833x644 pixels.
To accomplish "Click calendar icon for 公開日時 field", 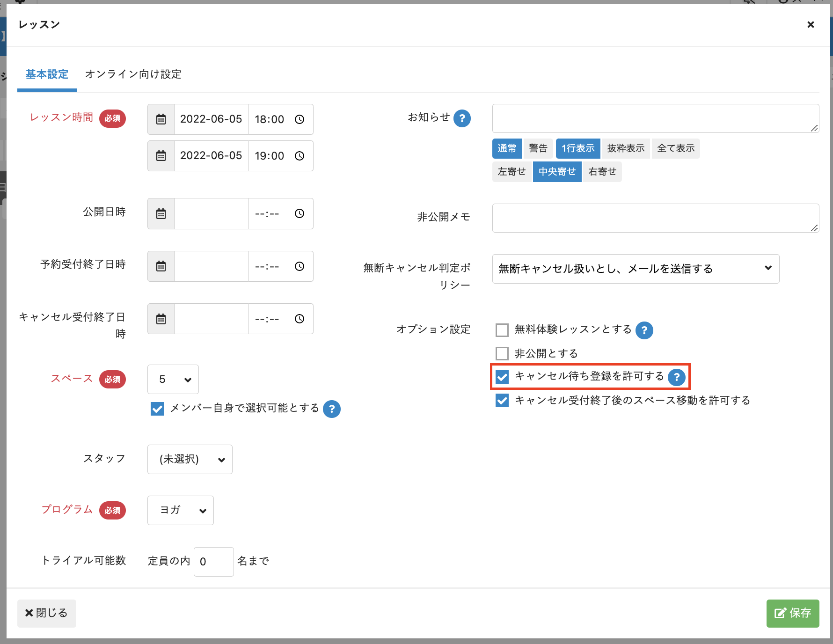I will pyautogui.click(x=161, y=214).
